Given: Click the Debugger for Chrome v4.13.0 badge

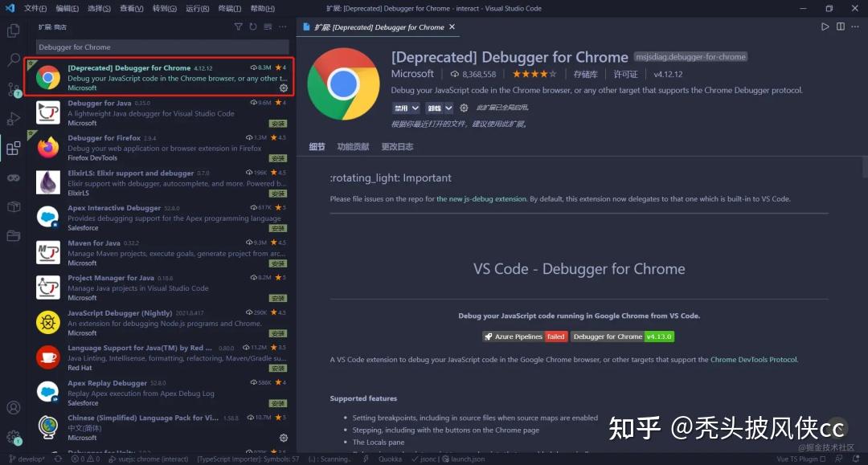Looking at the screenshot, I should pos(622,337).
